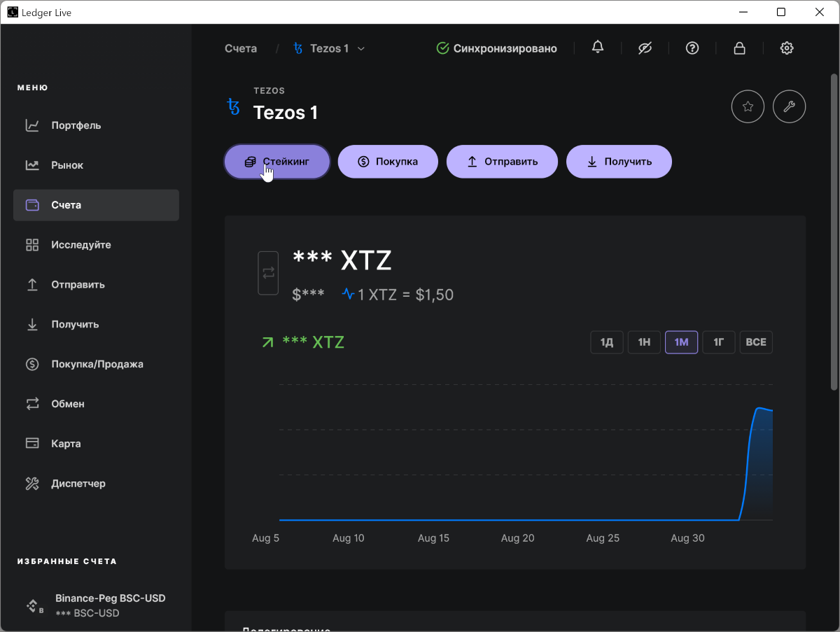Select the 1Д chart range

pos(607,342)
